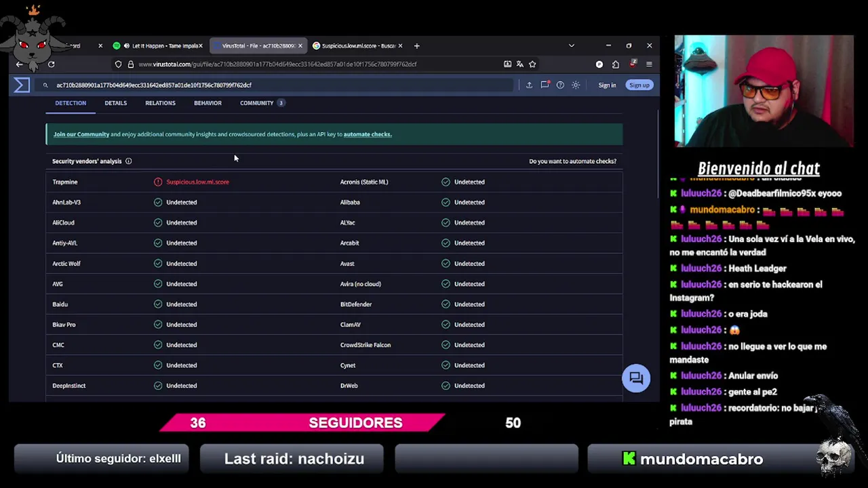This screenshot has width=868, height=488.
Task: Click the white circular account icon in browser toolbar
Action: (599, 64)
